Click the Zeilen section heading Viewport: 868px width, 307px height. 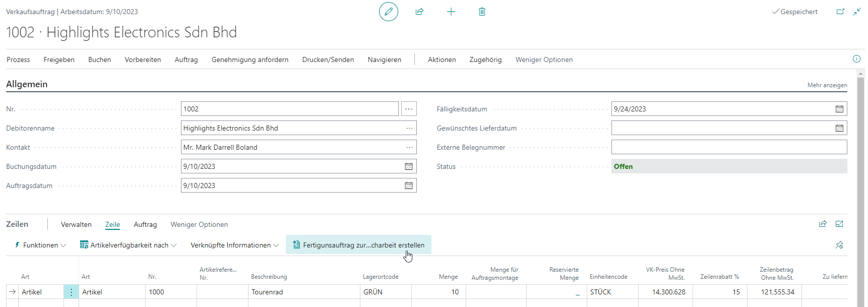click(17, 224)
